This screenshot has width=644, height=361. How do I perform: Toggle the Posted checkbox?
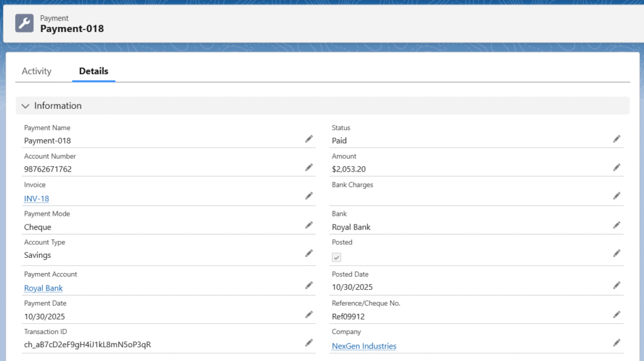tap(336, 257)
